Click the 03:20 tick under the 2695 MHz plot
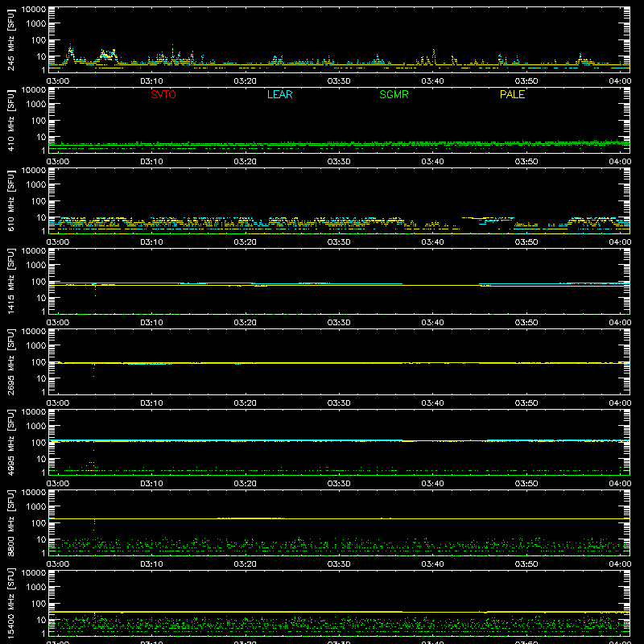The width and height of the screenshot is (644, 644). coord(246,403)
